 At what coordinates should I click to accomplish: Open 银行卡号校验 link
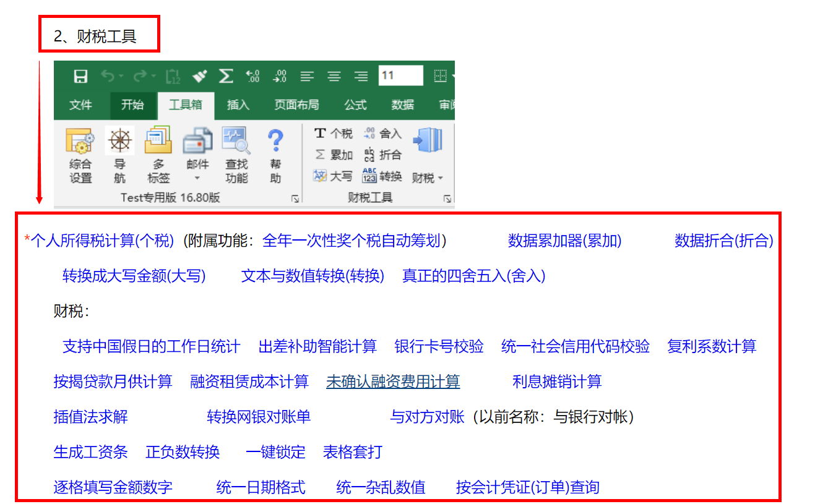439,346
